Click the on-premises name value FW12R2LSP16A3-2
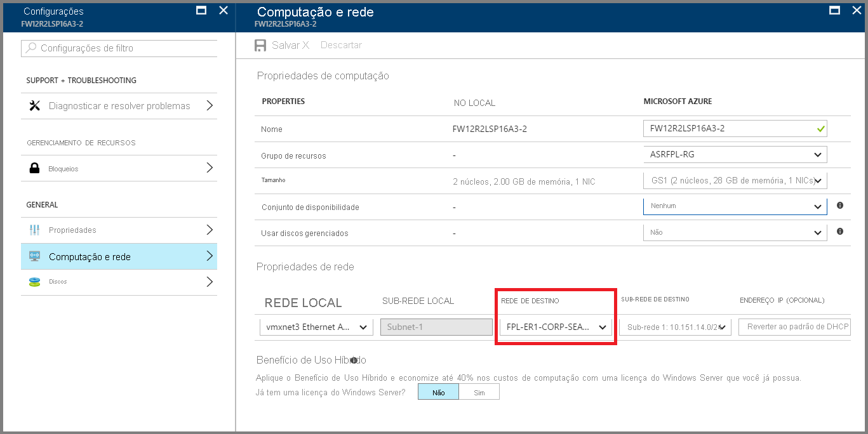Viewport: 868px width, 434px height. [490, 129]
